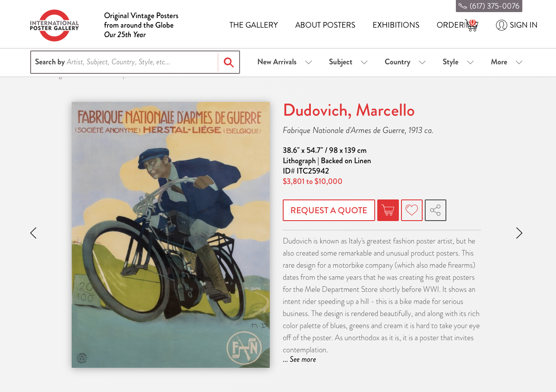The height and width of the screenshot is (392, 556).
Task: Click the Search by input field
Action: [x=124, y=62]
